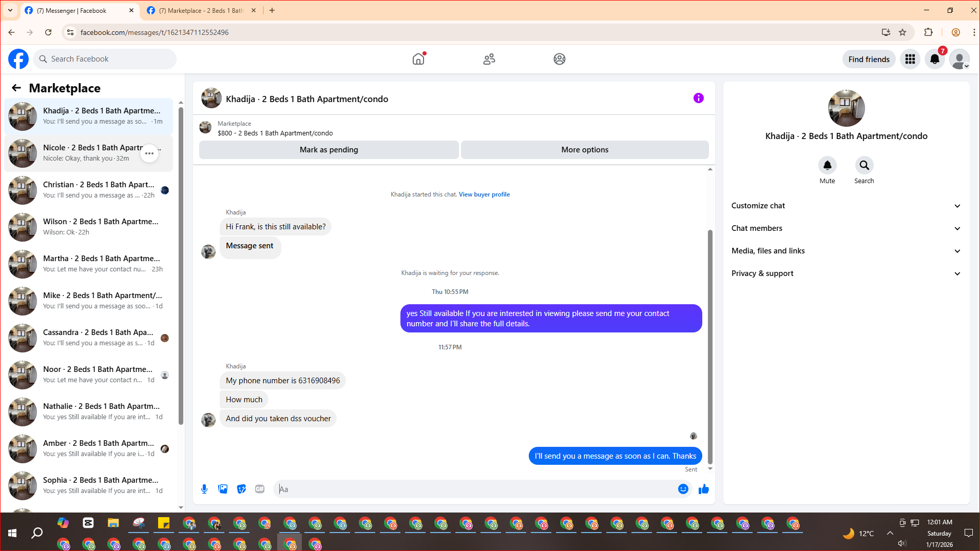
Task: Close the Marketplace browser tab
Action: pyautogui.click(x=254, y=10)
